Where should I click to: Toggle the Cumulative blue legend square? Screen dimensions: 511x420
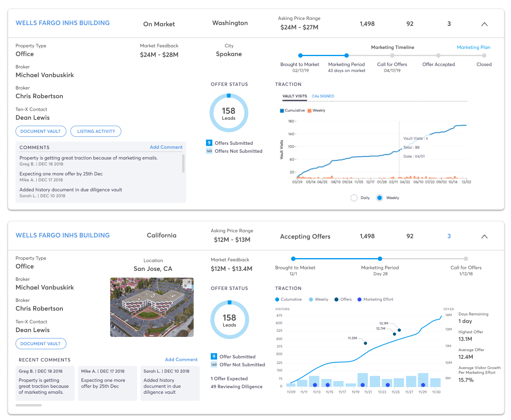(282, 111)
